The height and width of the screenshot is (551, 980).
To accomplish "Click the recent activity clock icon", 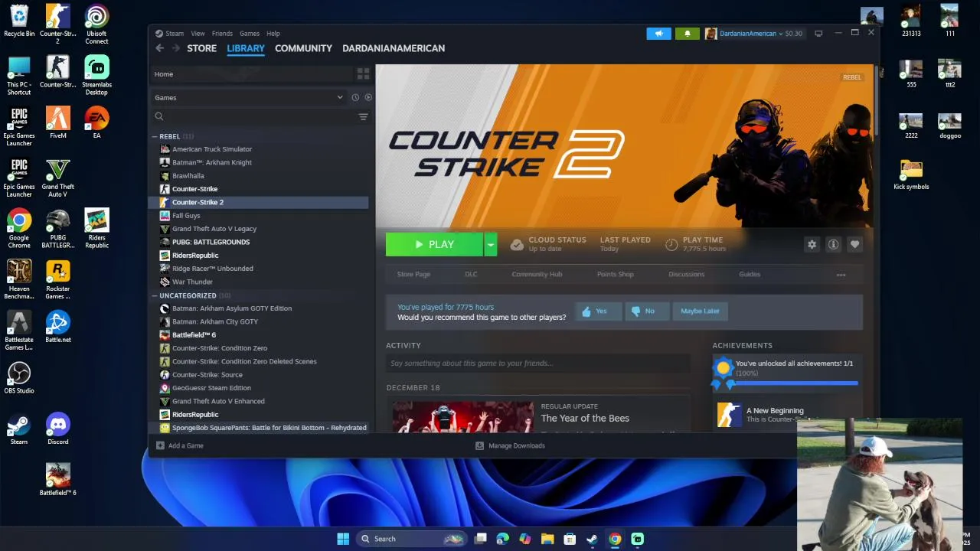I will tap(355, 97).
